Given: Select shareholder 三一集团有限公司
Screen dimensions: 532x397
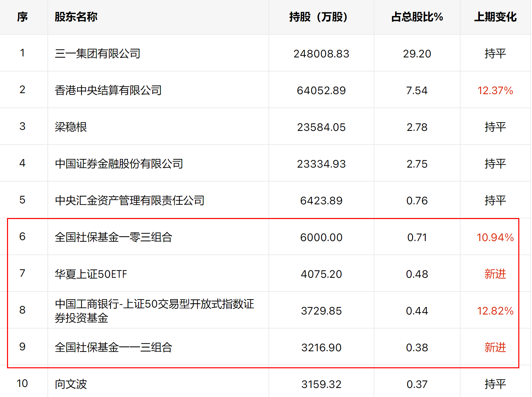Looking at the screenshot, I should (x=98, y=53).
